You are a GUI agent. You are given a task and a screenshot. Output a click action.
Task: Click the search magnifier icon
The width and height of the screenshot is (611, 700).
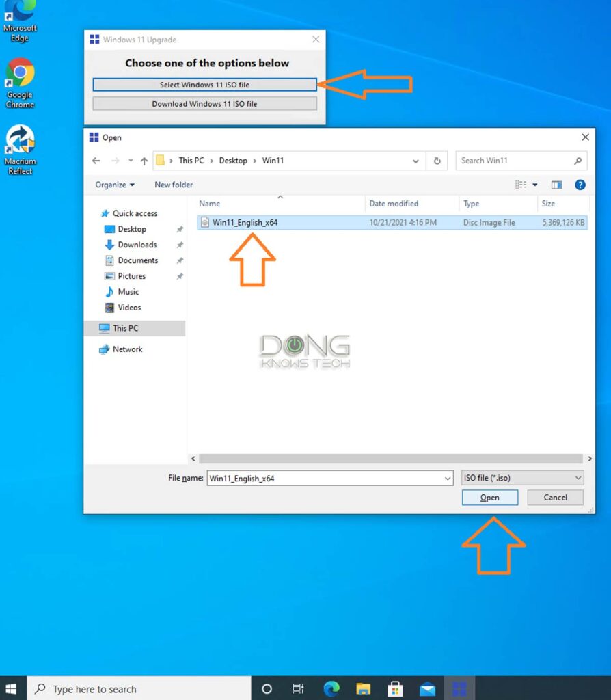tap(578, 160)
